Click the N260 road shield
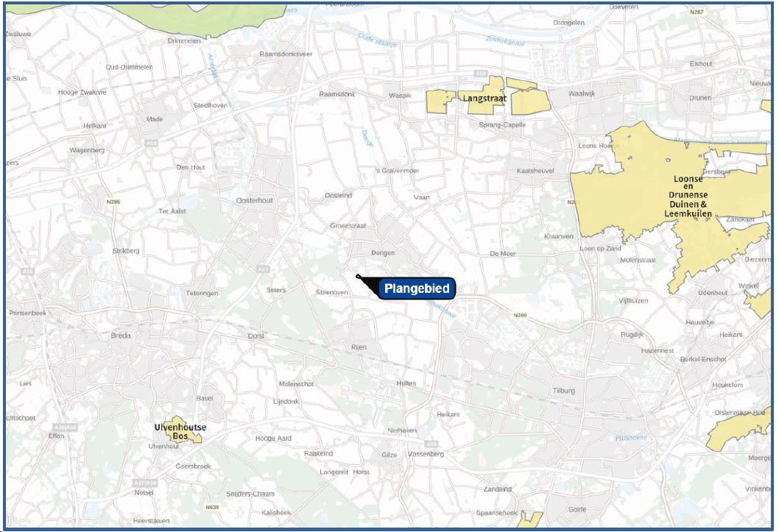Screen dimensions: 779x532 point(520,315)
